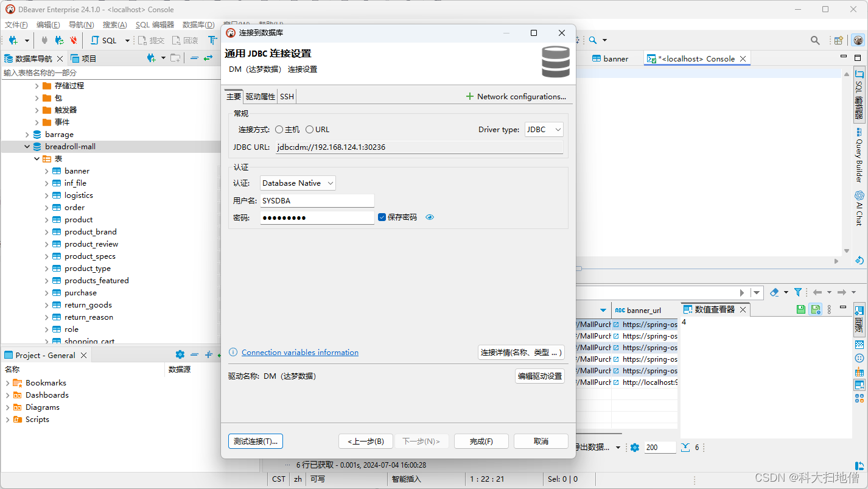Image resolution: width=868 pixels, height=489 pixels.
Task: Switch to SSH tab in connection dialog
Action: coord(287,96)
